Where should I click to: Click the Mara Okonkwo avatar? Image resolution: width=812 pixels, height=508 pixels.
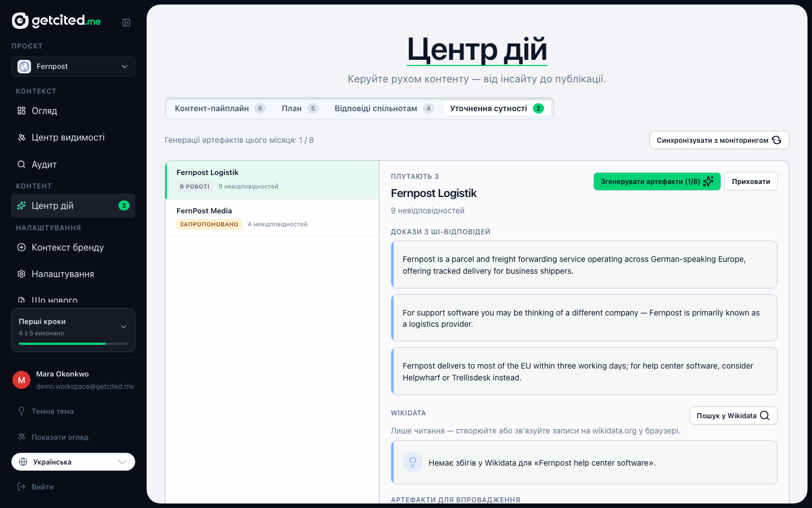coord(21,380)
